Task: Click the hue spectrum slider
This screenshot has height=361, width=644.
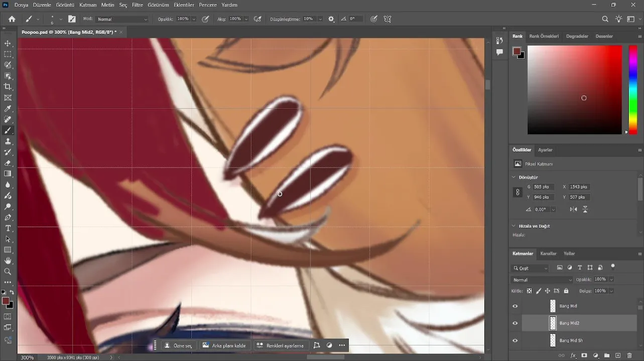Action: point(632,90)
